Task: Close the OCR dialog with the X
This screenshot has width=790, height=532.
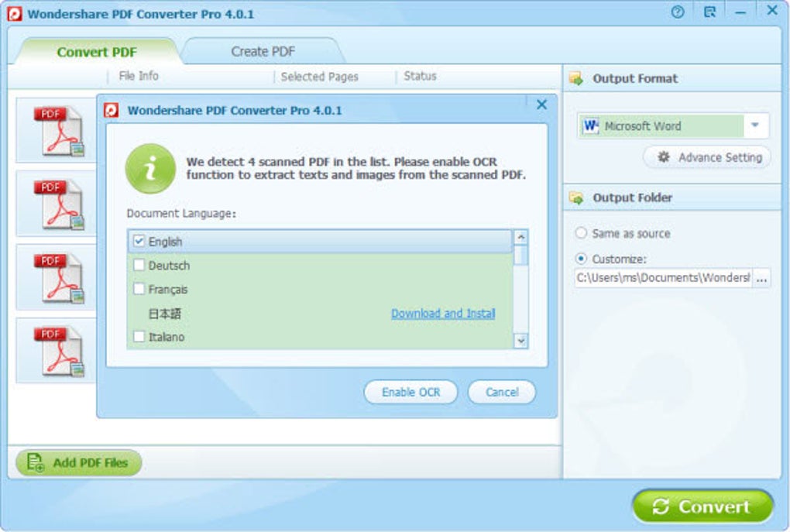Action: coord(541,105)
